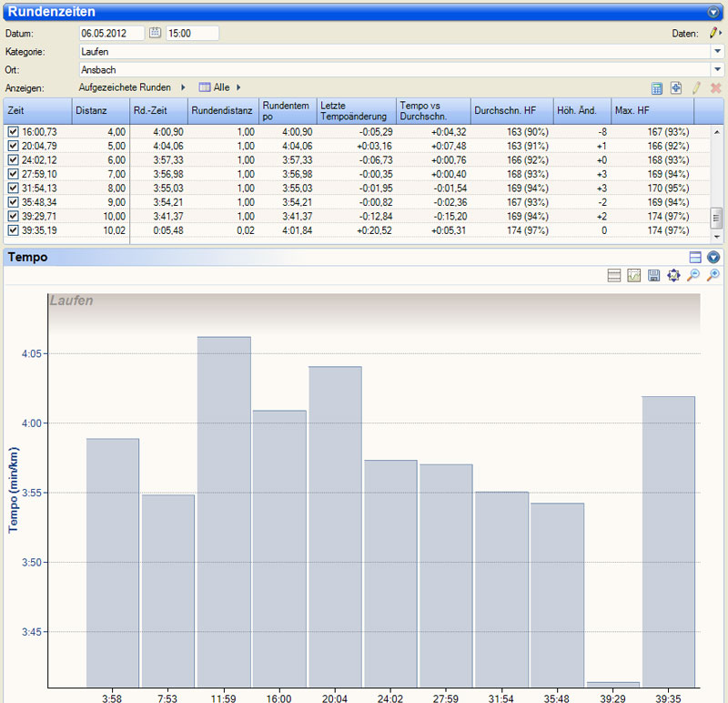Screen dimensions: 728x703
Task: Click the Distanz cell 10,02
Action: pyautogui.click(x=115, y=230)
